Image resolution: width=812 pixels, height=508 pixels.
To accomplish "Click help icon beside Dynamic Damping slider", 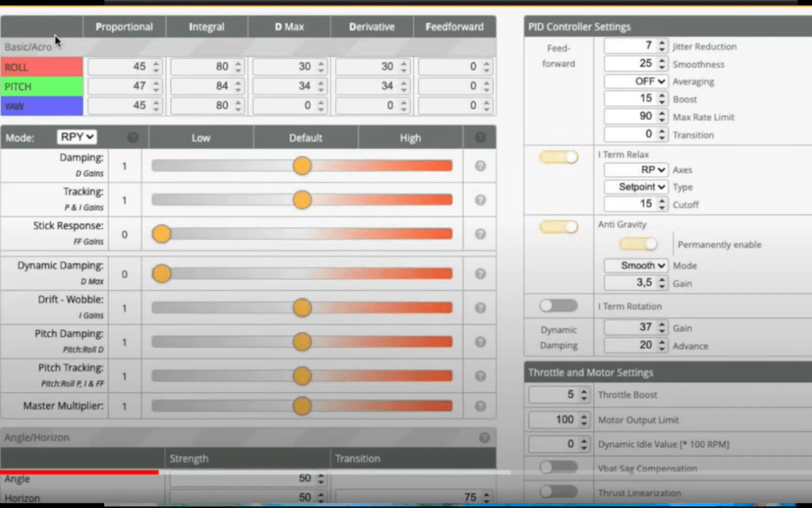I will coord(480,274).
